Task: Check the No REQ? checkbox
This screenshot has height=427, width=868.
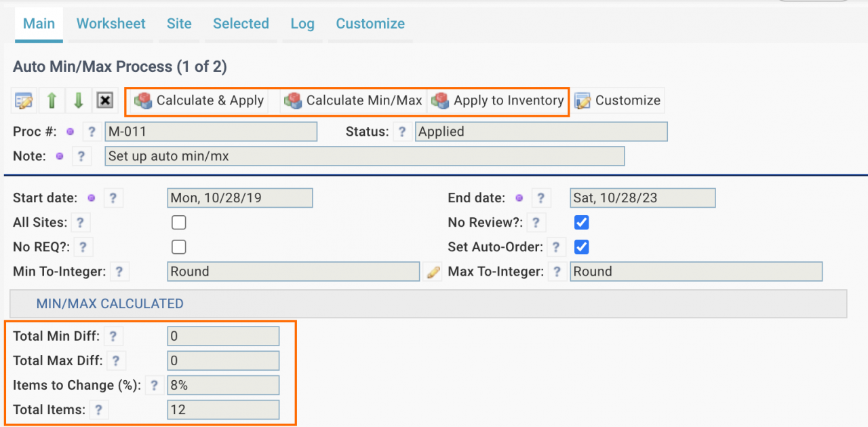Action: pos(179,247)
